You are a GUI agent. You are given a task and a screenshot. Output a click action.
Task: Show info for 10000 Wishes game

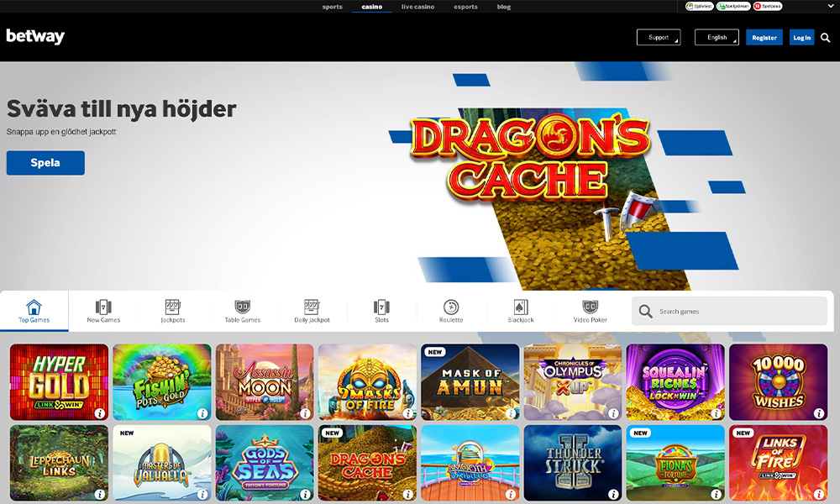click(818, 413)
